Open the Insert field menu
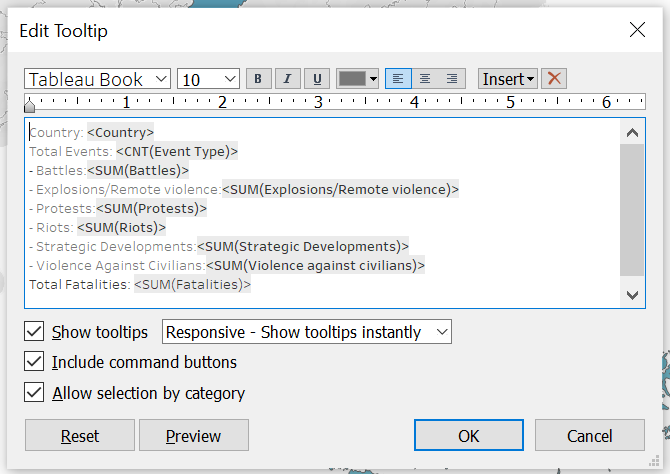Image resolution: width=670 pixels, height=474 pixels. pos(509,79)
